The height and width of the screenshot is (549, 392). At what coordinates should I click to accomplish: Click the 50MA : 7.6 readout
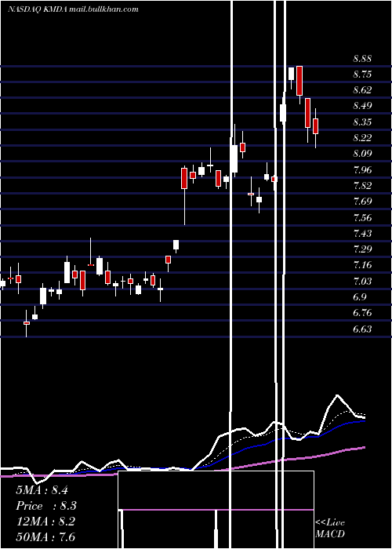tap(45, 536)
